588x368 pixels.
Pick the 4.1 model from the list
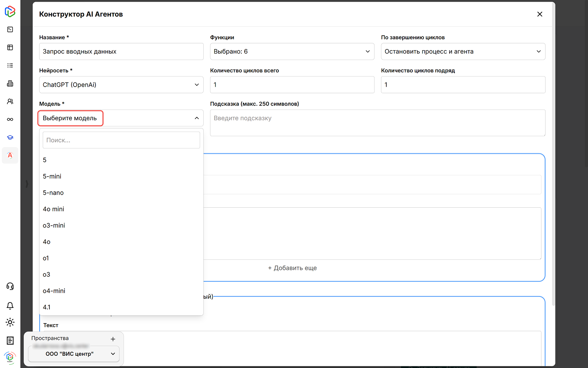click(x=47, y=307)
